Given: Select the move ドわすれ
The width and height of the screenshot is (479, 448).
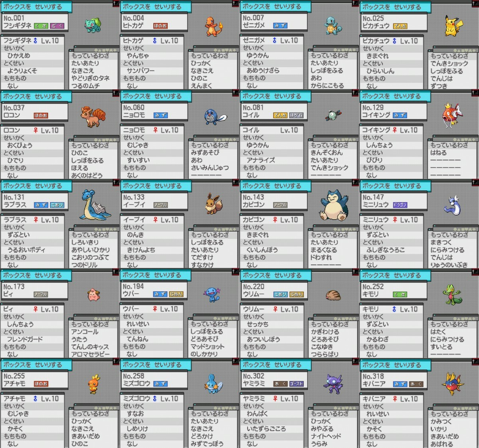Looking at the screenshot, I should pos(321,257).
